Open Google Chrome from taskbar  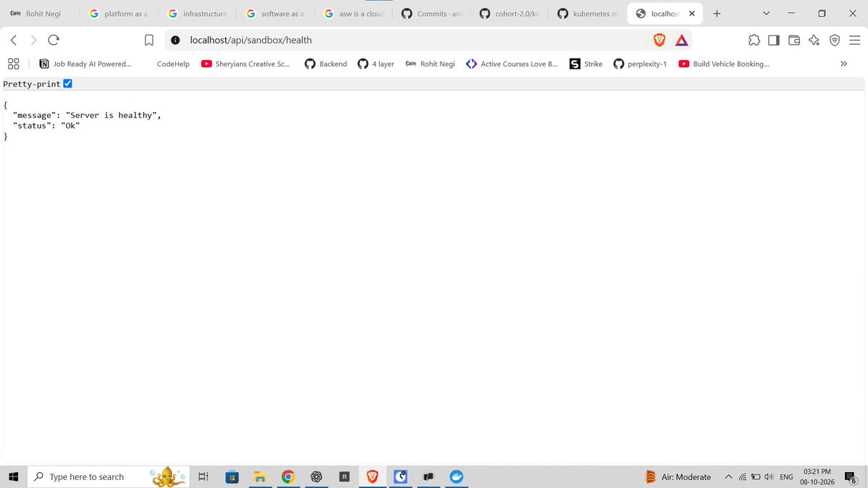tap(288, 476)
